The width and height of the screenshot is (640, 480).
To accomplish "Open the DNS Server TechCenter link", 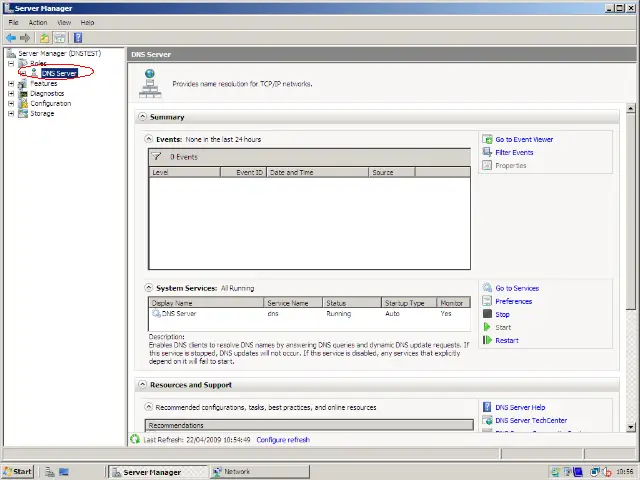I will coord(531,420).
